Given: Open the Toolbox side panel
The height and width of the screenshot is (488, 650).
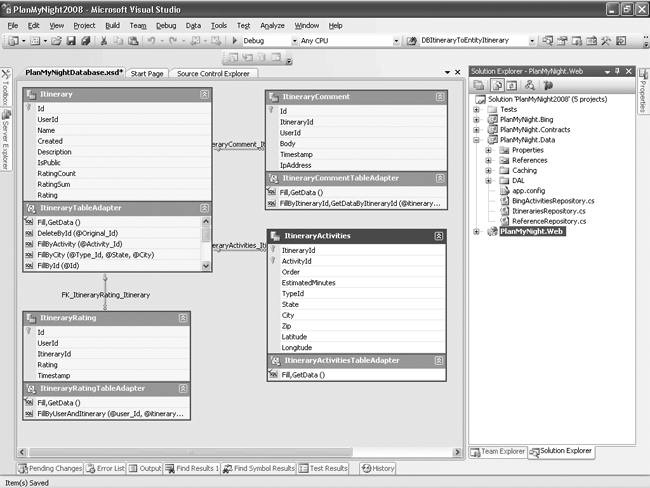Looking at the screenshot, I should tap(5, 87).
